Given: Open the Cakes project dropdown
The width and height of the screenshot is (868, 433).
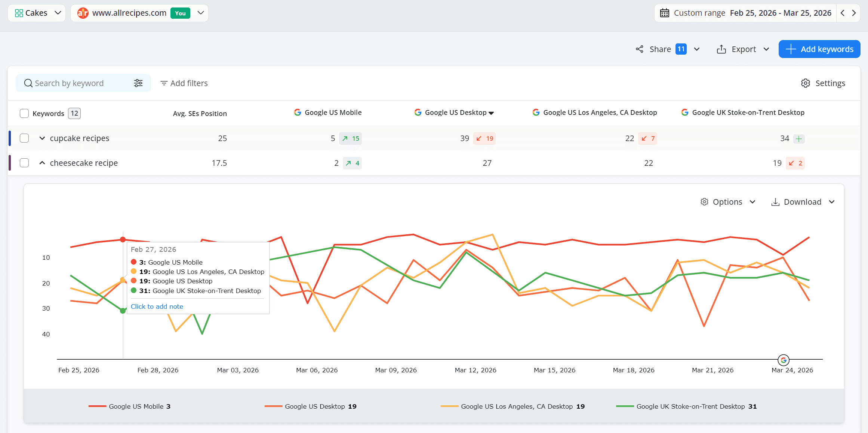Looking at the screenshot, I should 37,13.
